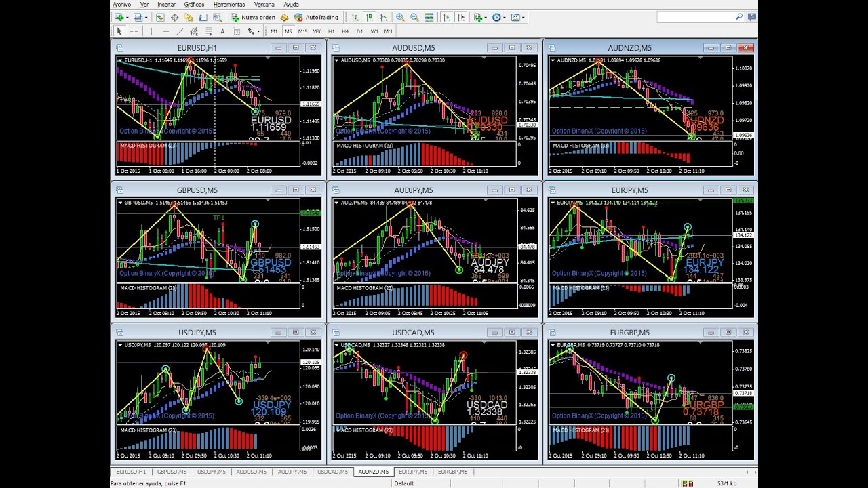
Task: Select the cursor arrow tool
Action: click(x=119, y=31)
